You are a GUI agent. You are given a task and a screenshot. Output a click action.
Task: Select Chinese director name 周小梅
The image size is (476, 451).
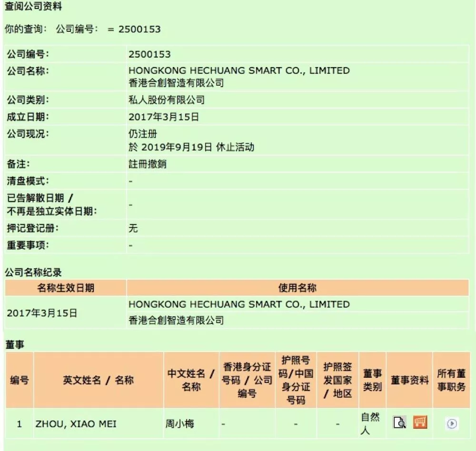(x=180, y=424)
